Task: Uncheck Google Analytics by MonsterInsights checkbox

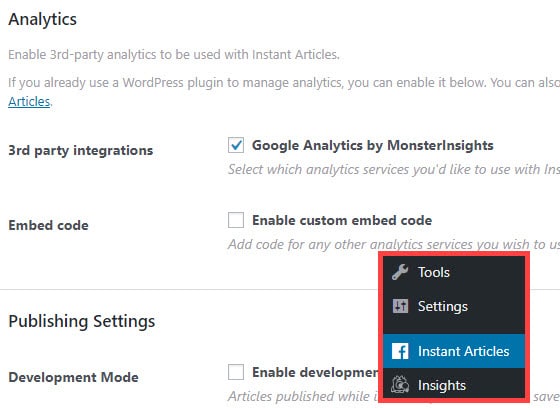Action: point(236,145)
